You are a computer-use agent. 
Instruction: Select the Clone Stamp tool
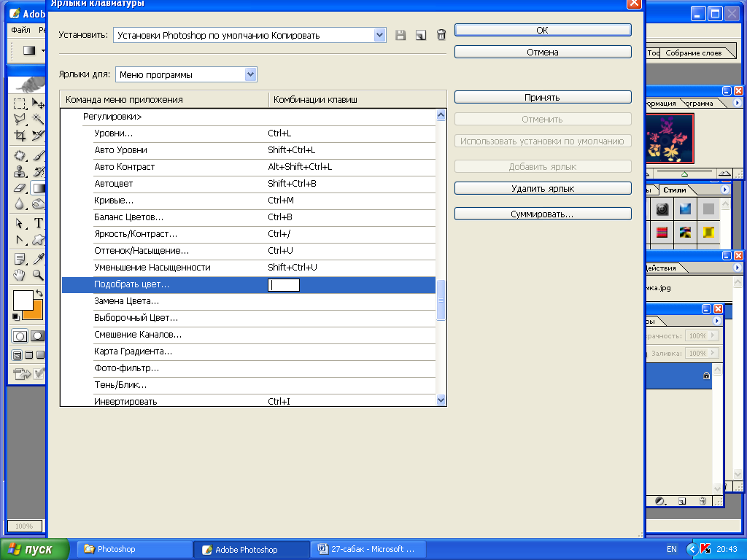(19, 171)
